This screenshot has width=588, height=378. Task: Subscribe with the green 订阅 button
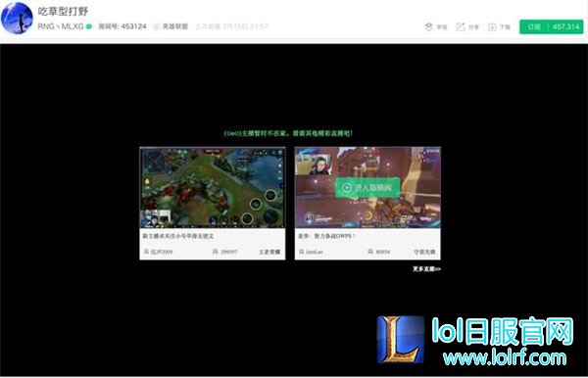534,27
